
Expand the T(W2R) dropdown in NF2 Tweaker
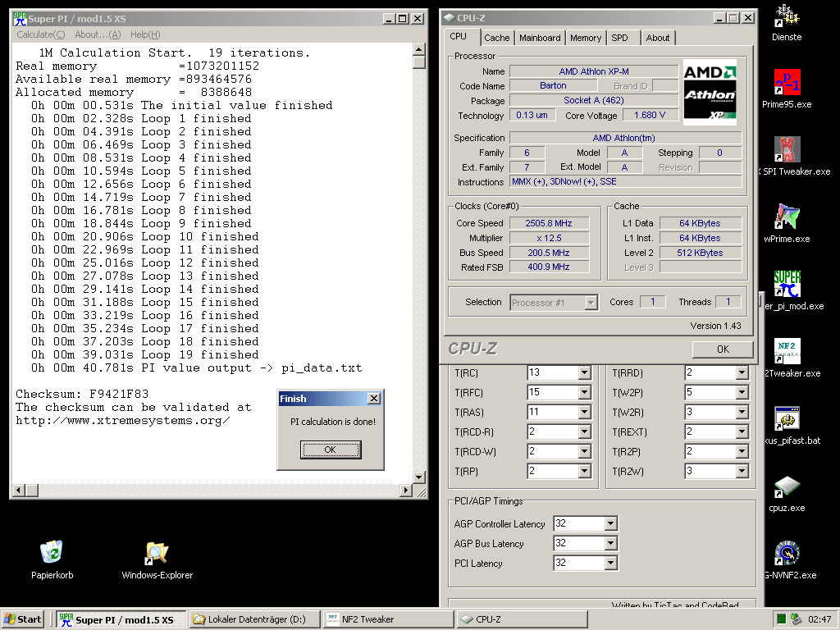click(742, 413)
